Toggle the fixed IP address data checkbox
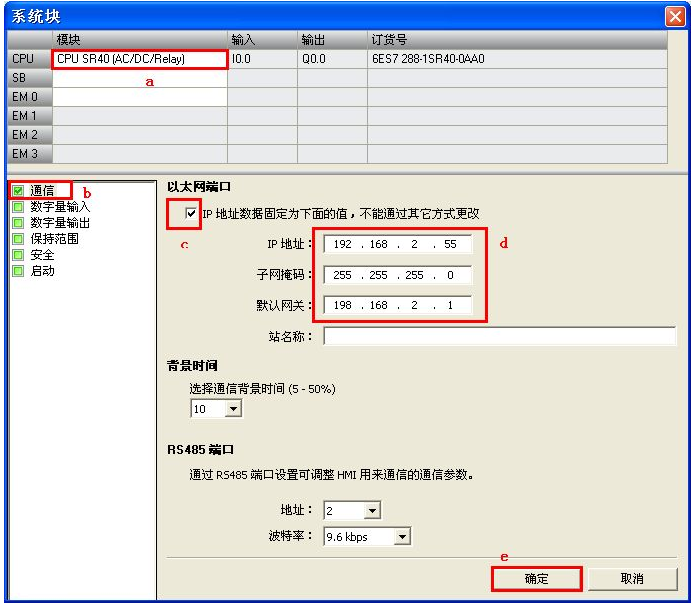Image resolution: width=698 pixels, height=606 pixels. click(191, 213)
